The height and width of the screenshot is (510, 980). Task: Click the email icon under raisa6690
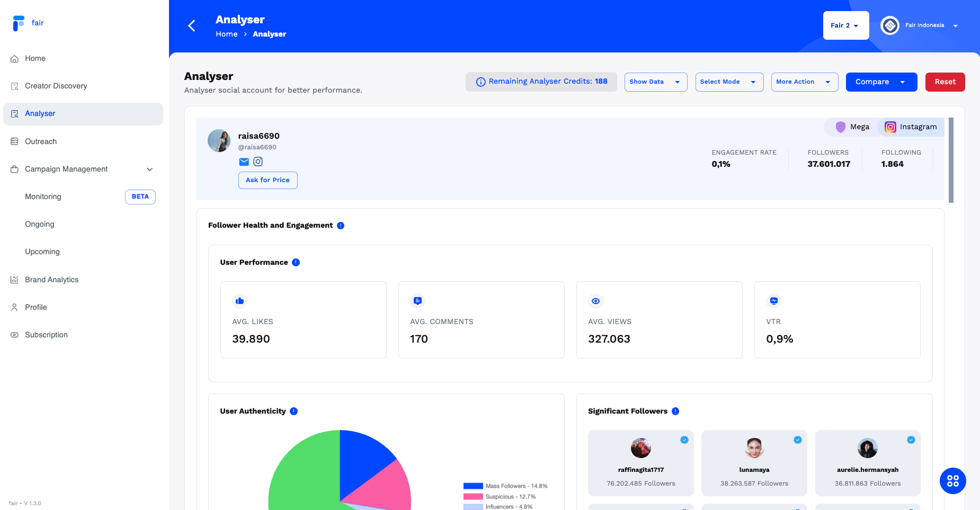(244, 162)
